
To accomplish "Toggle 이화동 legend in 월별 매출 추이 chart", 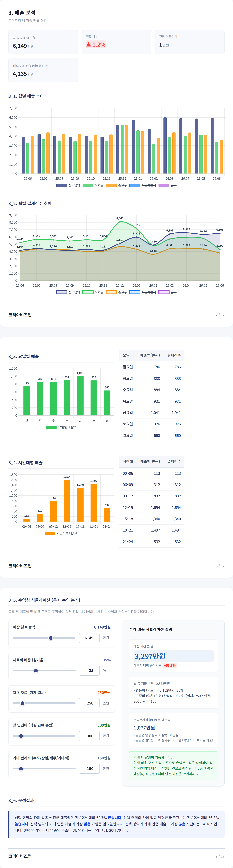I will click(x=93, y=185).
